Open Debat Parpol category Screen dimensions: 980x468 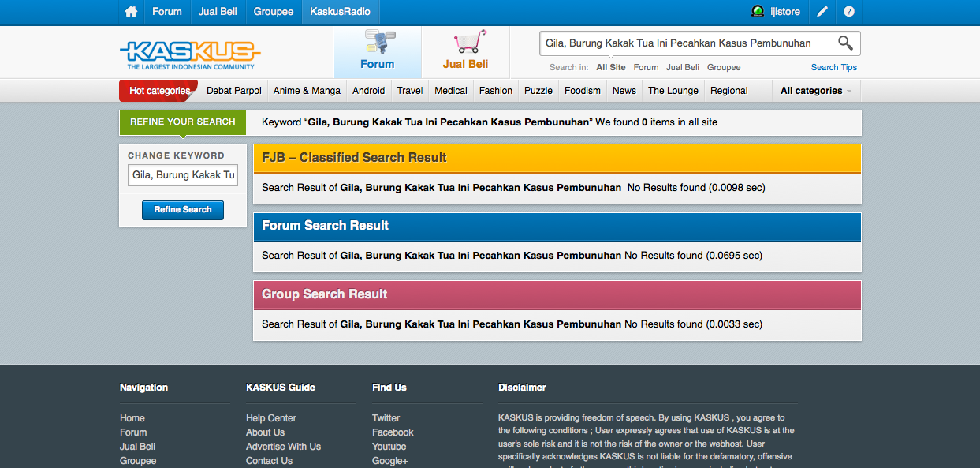pyautogui.click(x=234, y=91)
